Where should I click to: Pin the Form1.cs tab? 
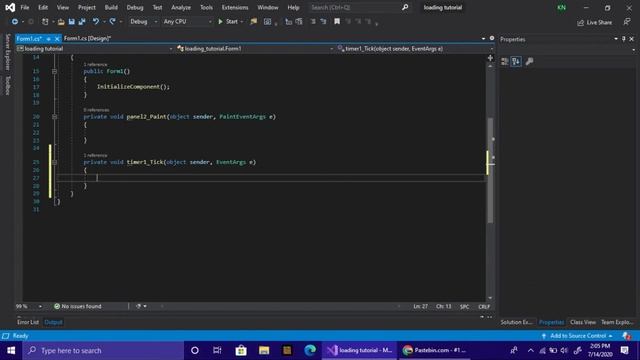click(49, 39)
